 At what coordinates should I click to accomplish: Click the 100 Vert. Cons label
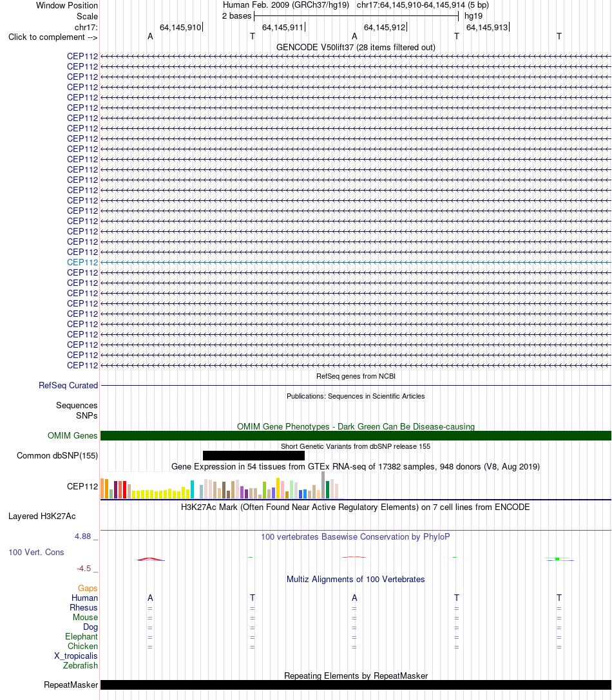coord(36,553)
